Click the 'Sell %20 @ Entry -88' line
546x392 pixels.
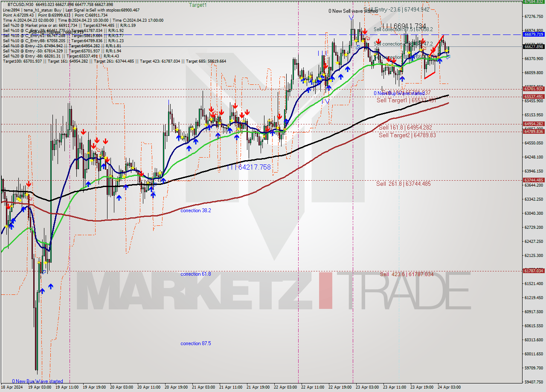[61, 56]
